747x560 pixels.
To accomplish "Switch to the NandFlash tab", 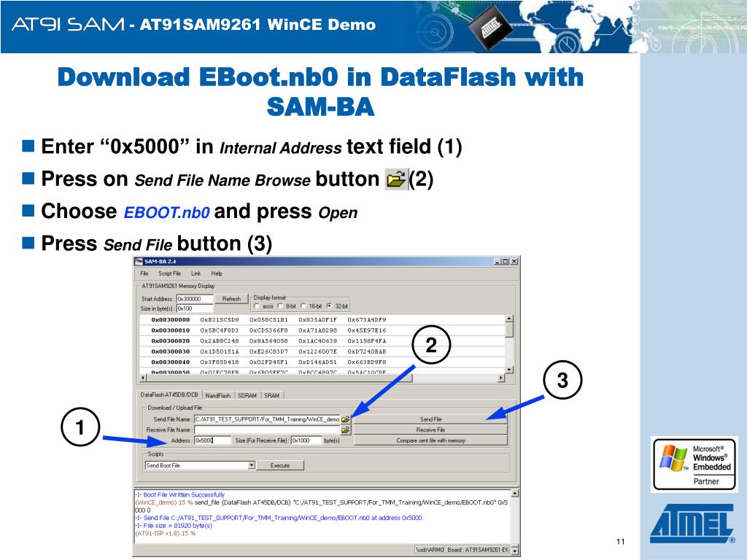I will pos(217,396).
